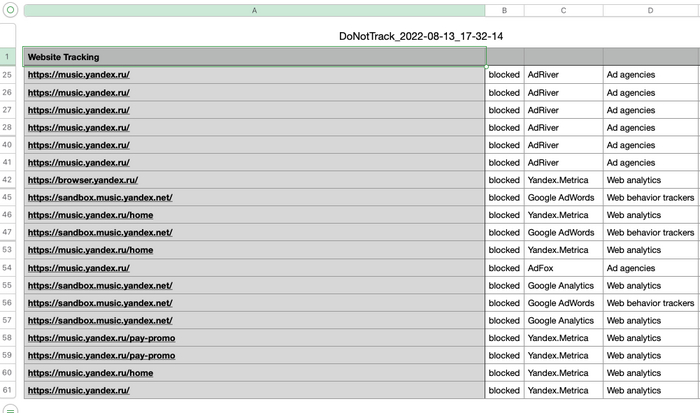The width and height of the screenshot is (700, 413).
Task: Select Yandex.Metrica cell in row 60
Action: 563,373
